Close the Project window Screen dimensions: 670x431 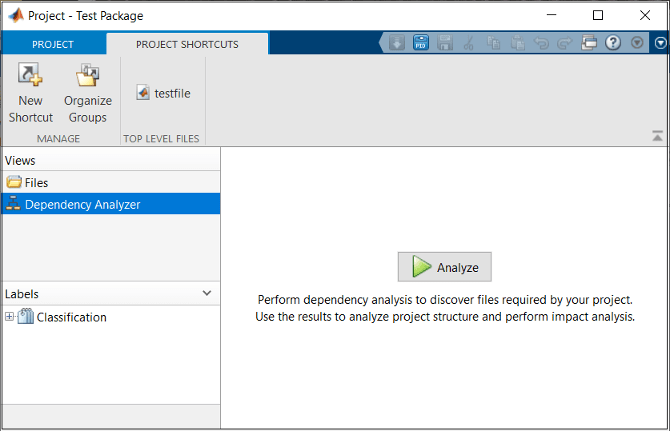(x=645, y=15)
